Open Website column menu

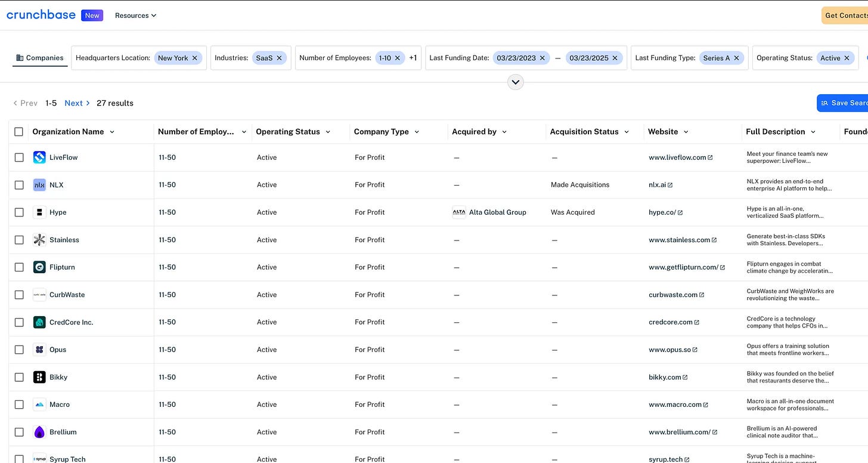click(x=686, y=132)
